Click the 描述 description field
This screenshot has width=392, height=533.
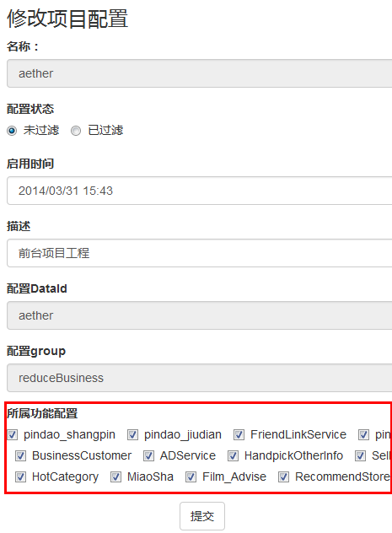click(x=200, y=253)
